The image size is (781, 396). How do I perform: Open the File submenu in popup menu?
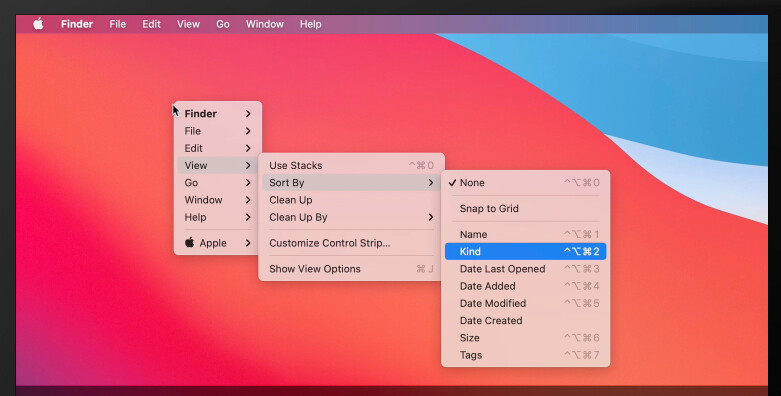tap(218, 131)
